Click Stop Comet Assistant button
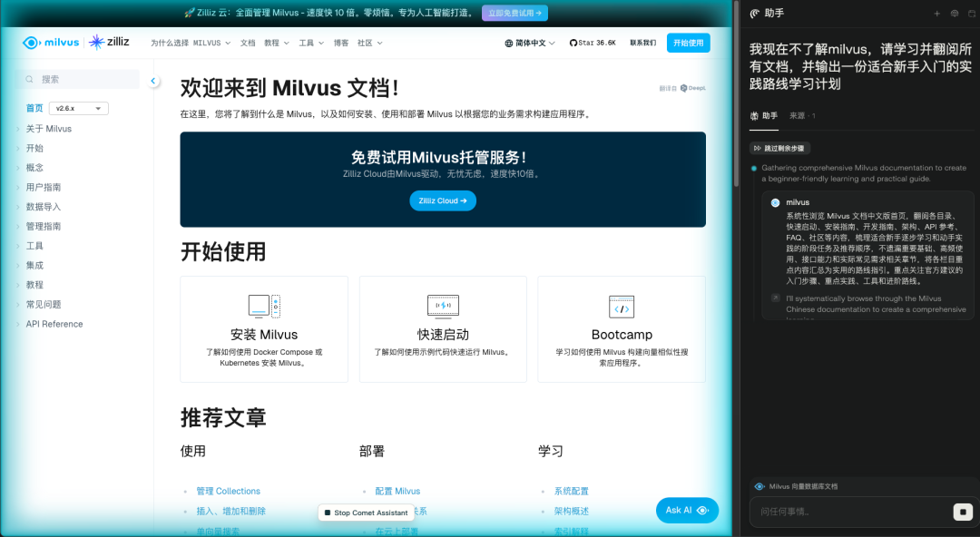The height and width of the screenshot is (537, 980). click(367, 513)
